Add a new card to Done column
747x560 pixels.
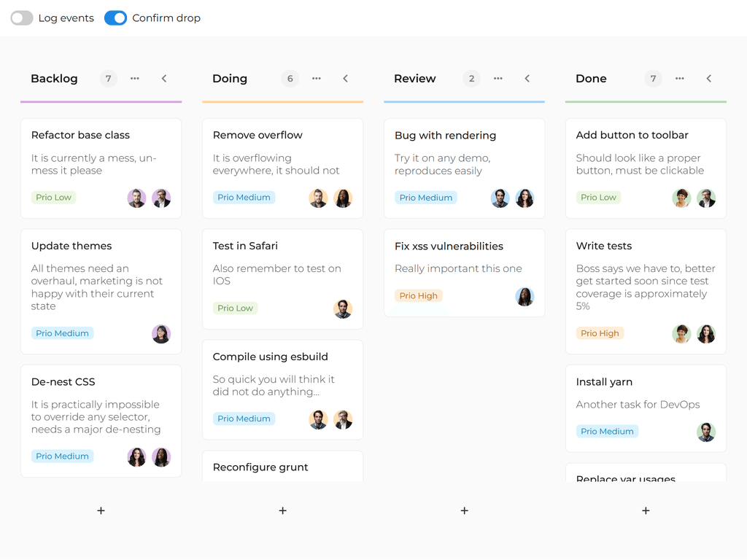pyautogui.click(x=646, y=511)
